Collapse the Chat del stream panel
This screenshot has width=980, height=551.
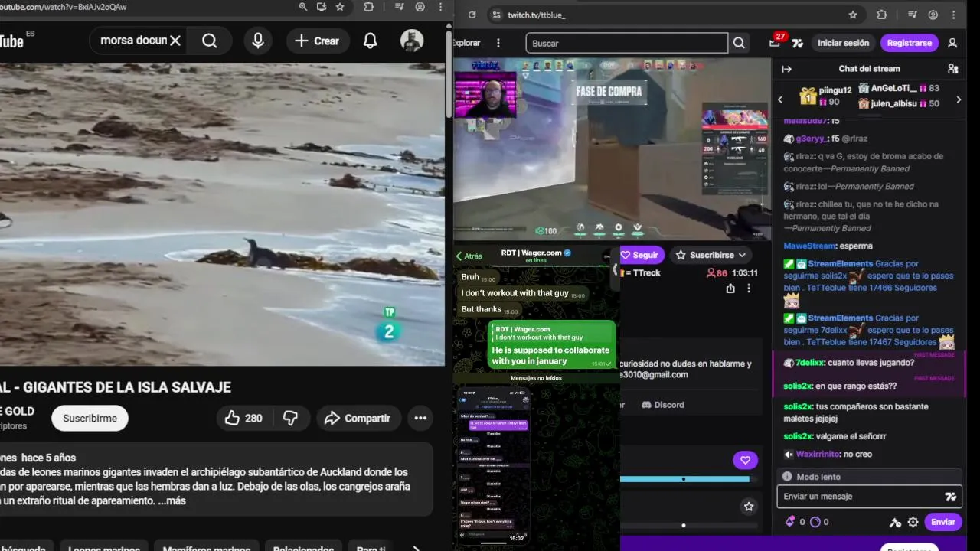pyautogui.click(x=786, y=69)
